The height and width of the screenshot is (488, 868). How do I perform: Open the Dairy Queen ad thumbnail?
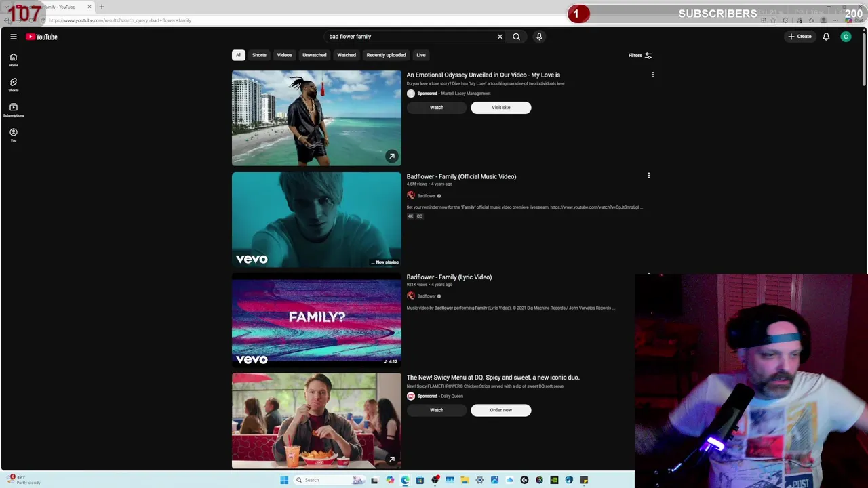pyautogui.click(x=316, y=421)
